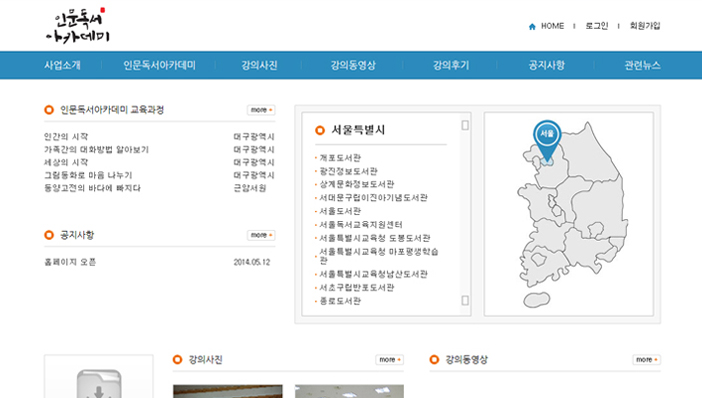Click the blue home icon beside HOME
Screen dimensions: 702x398
532,26
